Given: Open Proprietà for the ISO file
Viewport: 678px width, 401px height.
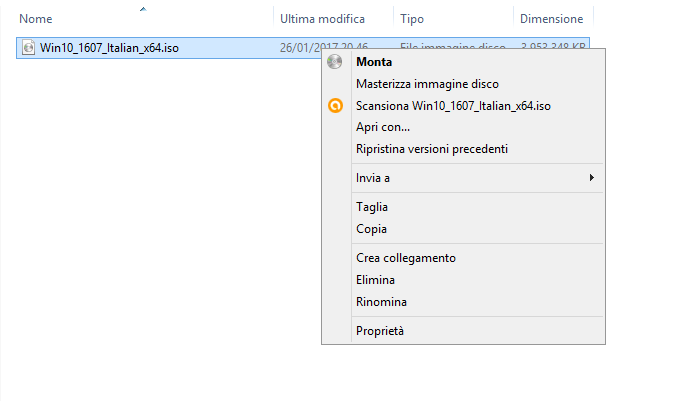Looking at the screenshot, I should (x=380, y=331).
